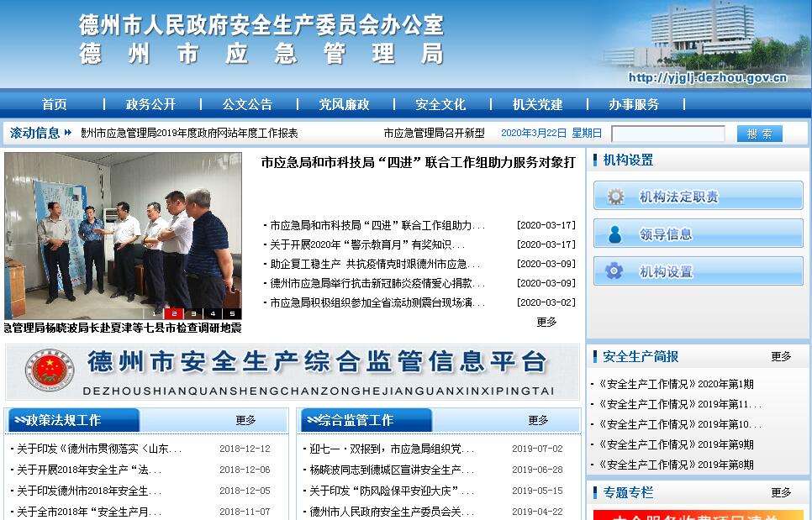The height and width of the screenshot is (520, 812).
Task: Open 关于印发德州市2018年安全生 link
Action: [x=89, y=491]
